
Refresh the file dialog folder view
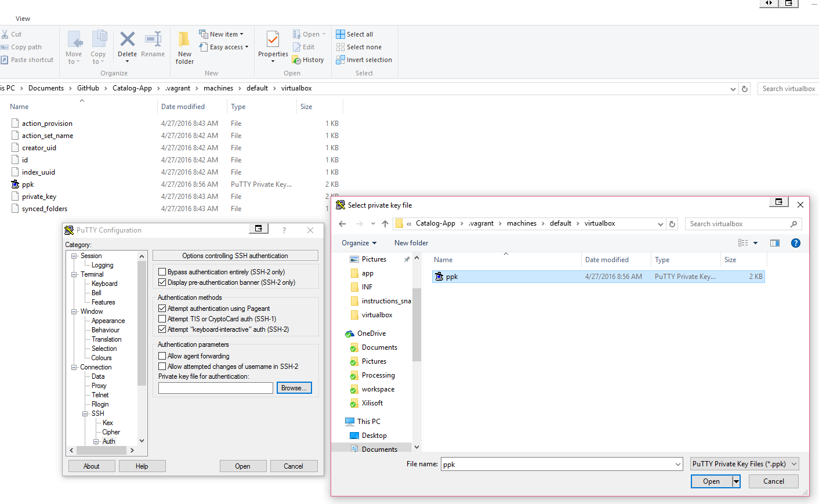(672, 224)
